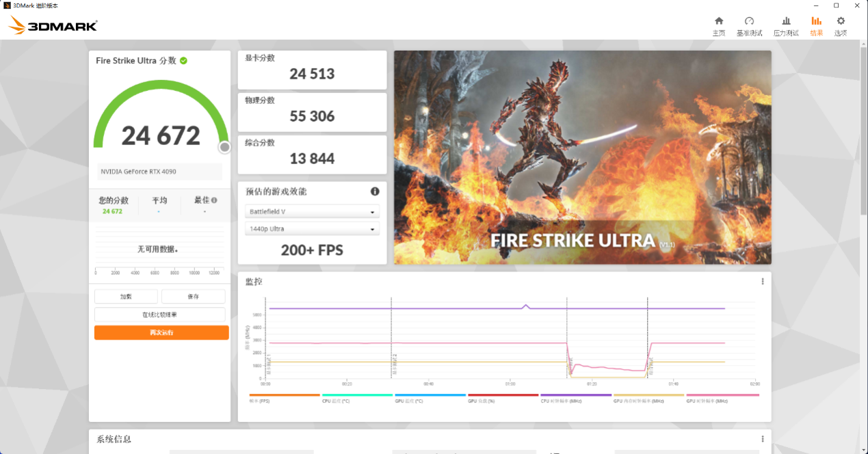868x454 pixels.
Task: Click the gray score gauge handle
Action: [x=224, y=147]
